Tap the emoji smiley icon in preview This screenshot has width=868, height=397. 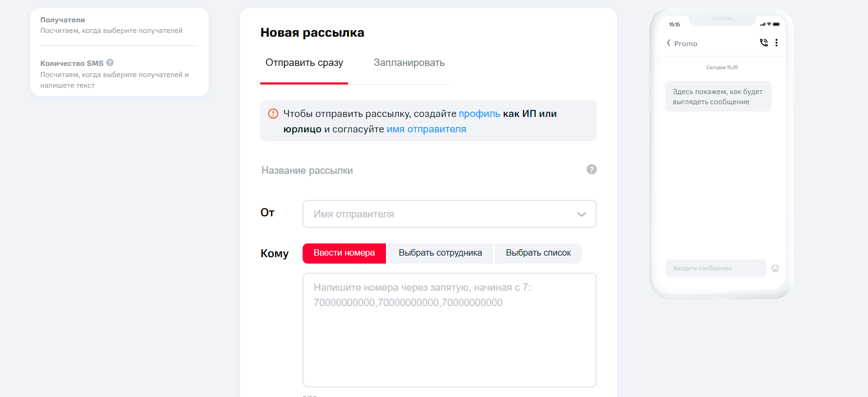(775, 268)
